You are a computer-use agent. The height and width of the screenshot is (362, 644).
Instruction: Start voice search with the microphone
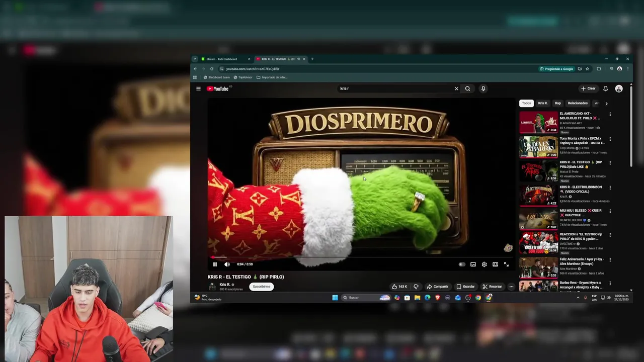483,88
